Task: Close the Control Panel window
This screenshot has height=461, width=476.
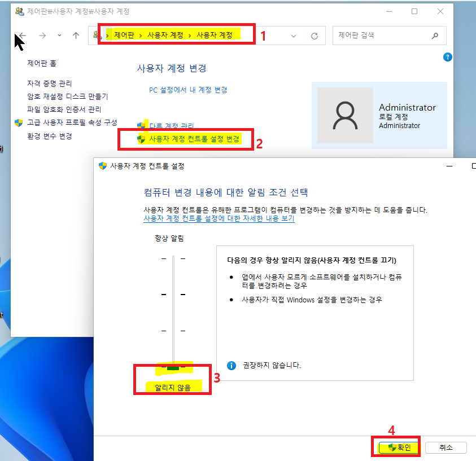Action: click(440, 11)
